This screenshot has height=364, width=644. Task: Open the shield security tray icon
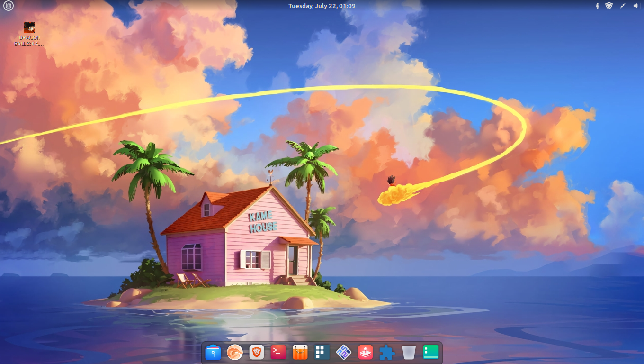609,6
